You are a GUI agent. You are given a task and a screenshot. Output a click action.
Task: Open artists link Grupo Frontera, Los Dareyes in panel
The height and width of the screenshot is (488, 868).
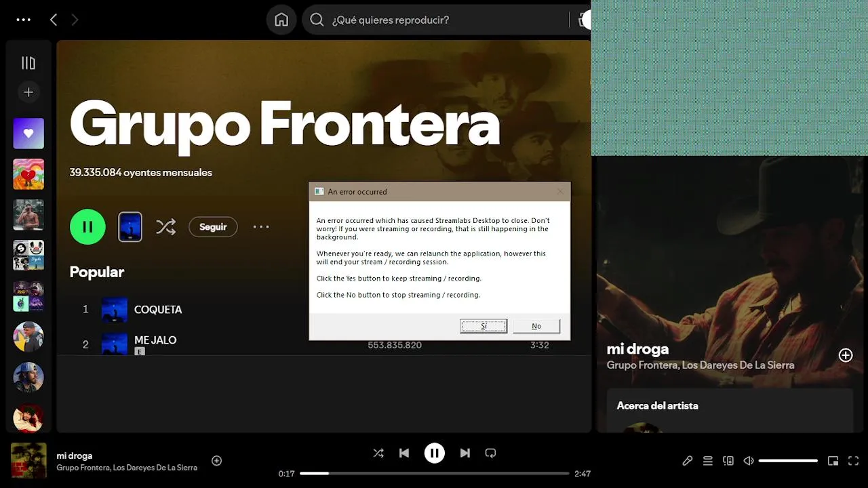click(x=701, y=365)
